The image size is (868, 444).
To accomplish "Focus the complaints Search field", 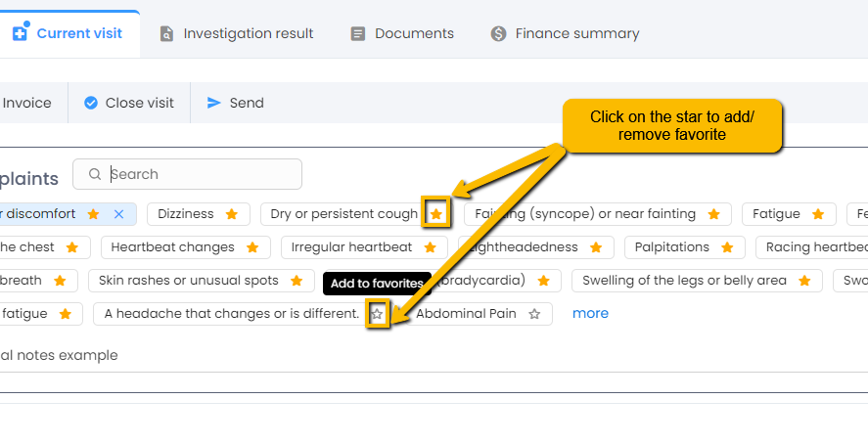I will [196, 174].
